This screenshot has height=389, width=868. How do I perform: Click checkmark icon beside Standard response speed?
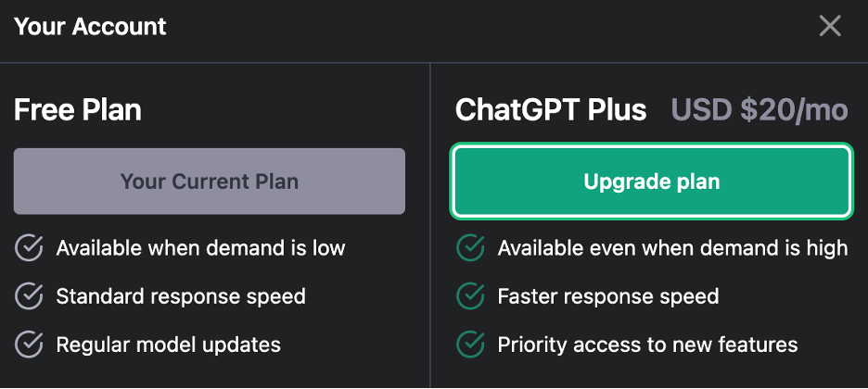30,296
